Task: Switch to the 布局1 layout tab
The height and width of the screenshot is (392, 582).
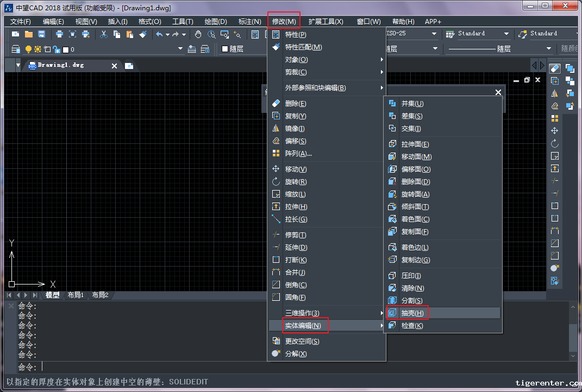Action: click(75, 295)
